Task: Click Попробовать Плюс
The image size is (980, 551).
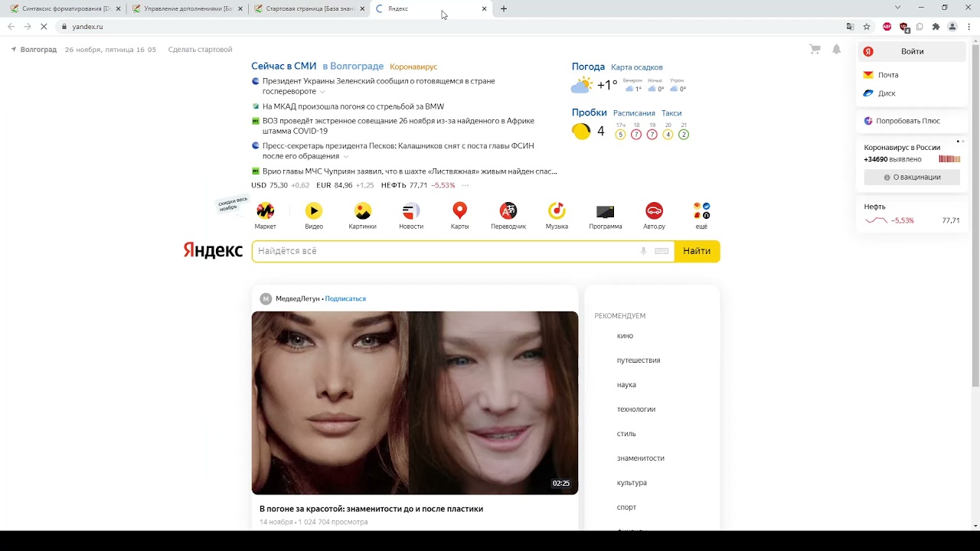Action: [x=908, y=121]
